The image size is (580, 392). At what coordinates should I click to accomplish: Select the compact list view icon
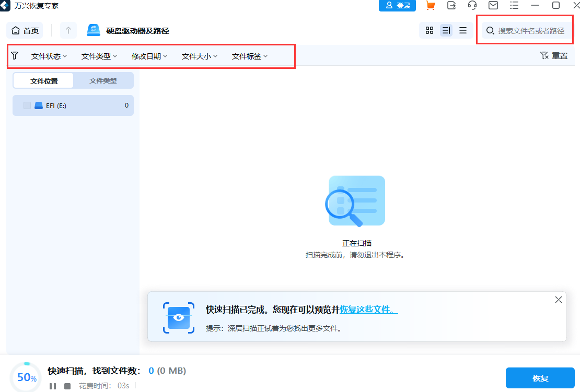tap(463, 30)
